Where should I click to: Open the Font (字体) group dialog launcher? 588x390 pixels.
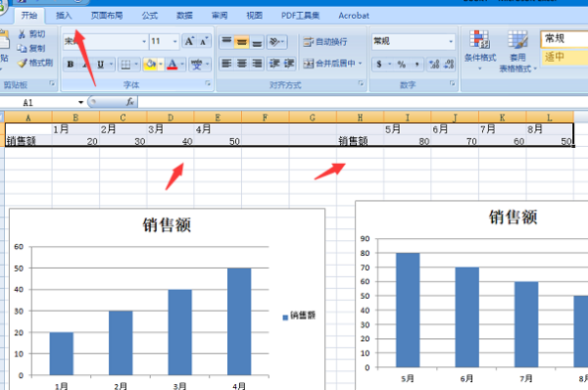208,83
